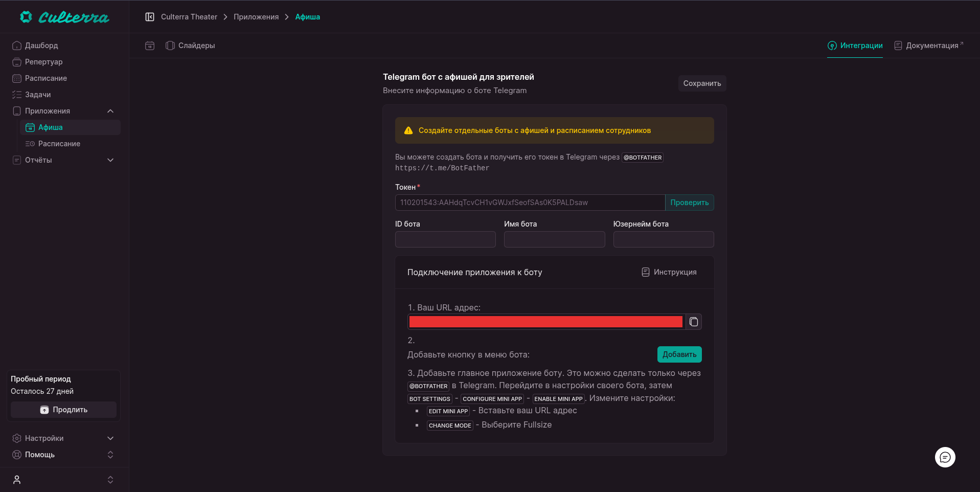Collapse sidebar with panel toggle icon
Image resolution: width=980 pixels, height=492 pixels.
[150, 17]
